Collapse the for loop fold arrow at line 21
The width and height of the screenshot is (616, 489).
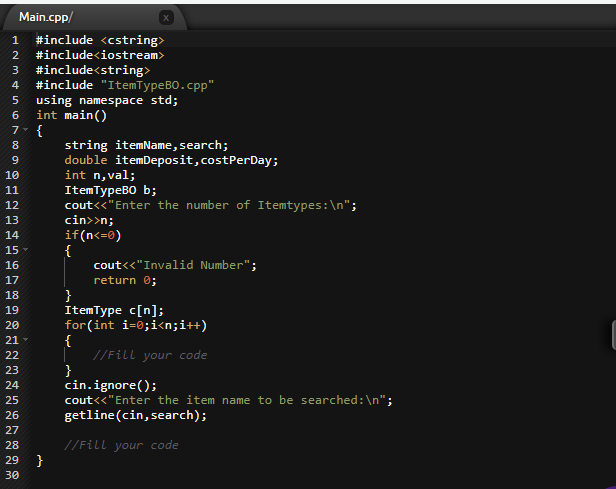[x=26, y=339]
